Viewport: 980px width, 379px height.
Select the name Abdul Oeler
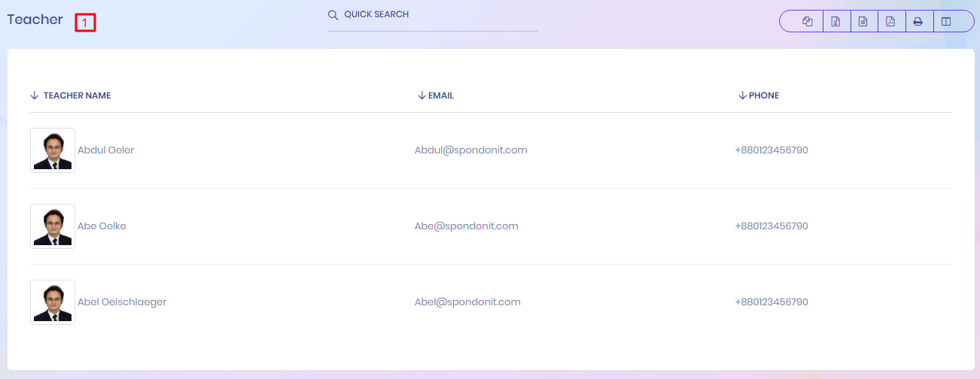coord(106,150)
